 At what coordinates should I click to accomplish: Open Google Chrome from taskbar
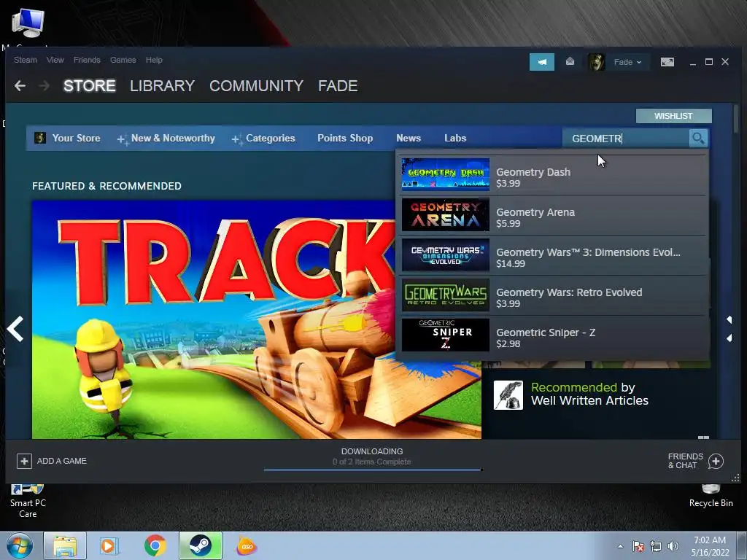(155, 545)
